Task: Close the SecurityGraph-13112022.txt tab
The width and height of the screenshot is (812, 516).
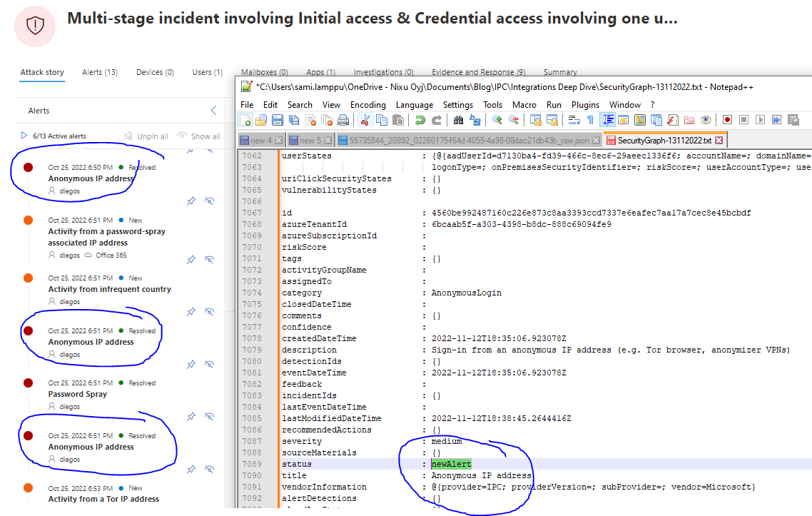Action: [719, 141]
